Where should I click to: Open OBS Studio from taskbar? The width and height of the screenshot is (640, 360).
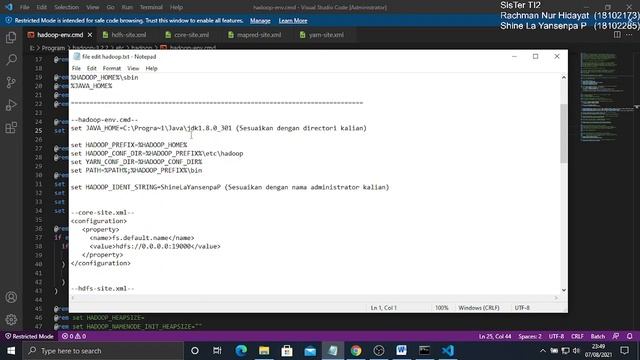click(x=379, y=351)
